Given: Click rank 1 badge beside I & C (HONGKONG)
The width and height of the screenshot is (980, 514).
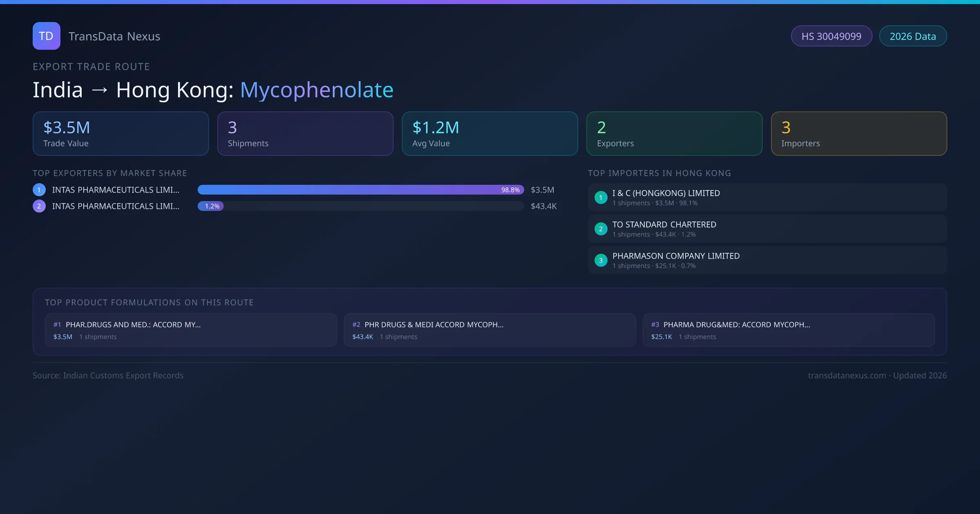Looking at the screenshot, I should (601, 197).
